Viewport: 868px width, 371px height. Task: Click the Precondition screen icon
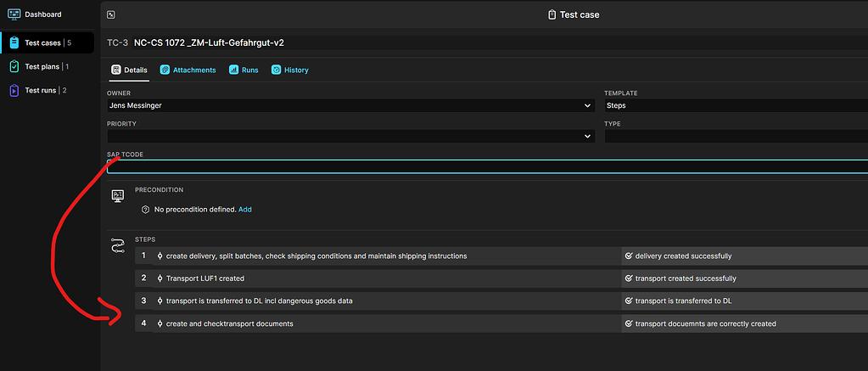(118, 195)
